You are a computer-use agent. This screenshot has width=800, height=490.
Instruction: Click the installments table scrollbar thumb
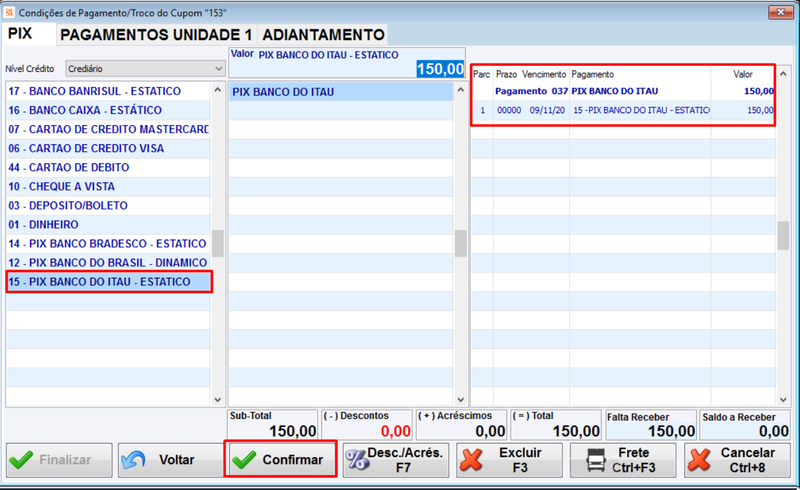[783, 235]
